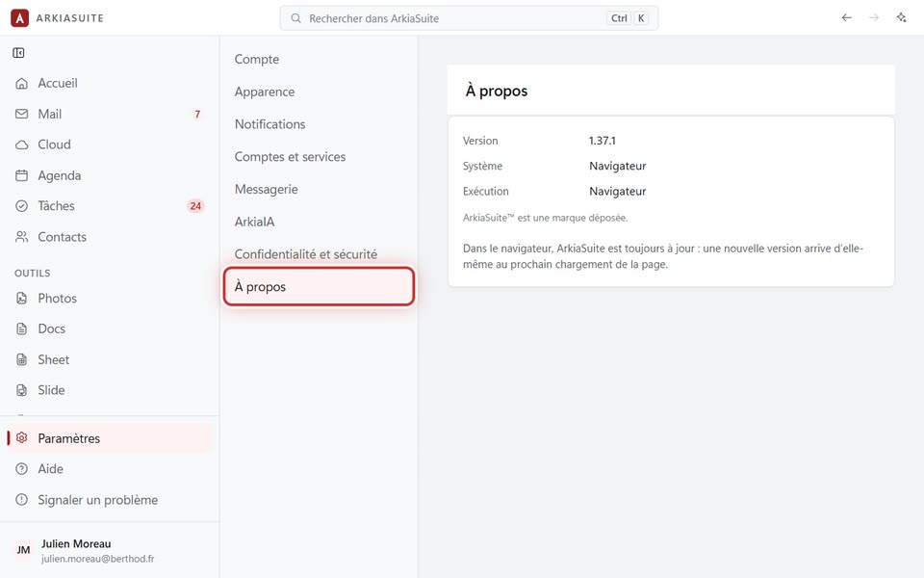
Task: Collapse the sidebar with the panel icon
Action: (x=19, y=53)
